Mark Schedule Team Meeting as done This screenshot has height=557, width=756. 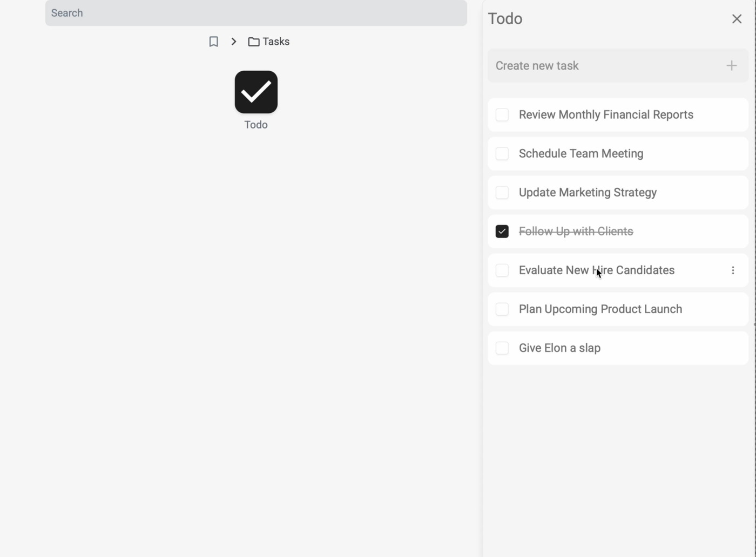(x=502, y=154)
